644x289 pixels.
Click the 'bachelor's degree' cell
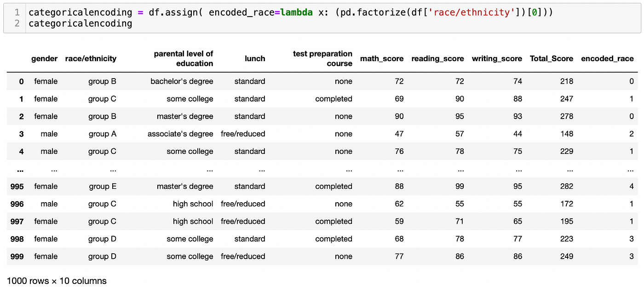pos(182,81)
